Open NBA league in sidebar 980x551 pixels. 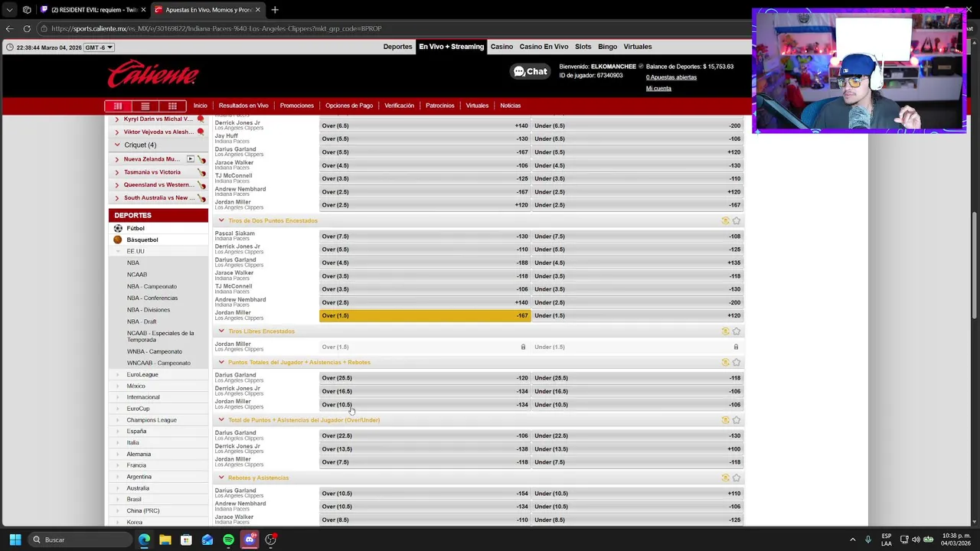click(133, 262)
